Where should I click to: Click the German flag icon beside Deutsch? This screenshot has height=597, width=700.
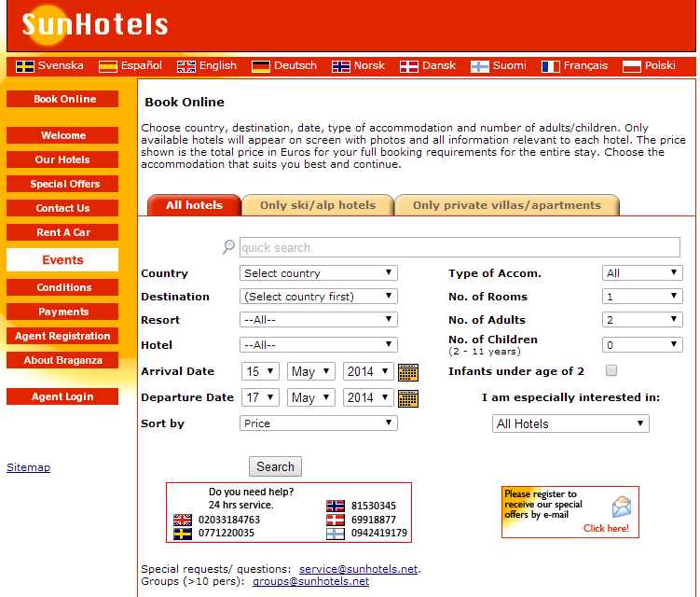[x=261, y=66]
